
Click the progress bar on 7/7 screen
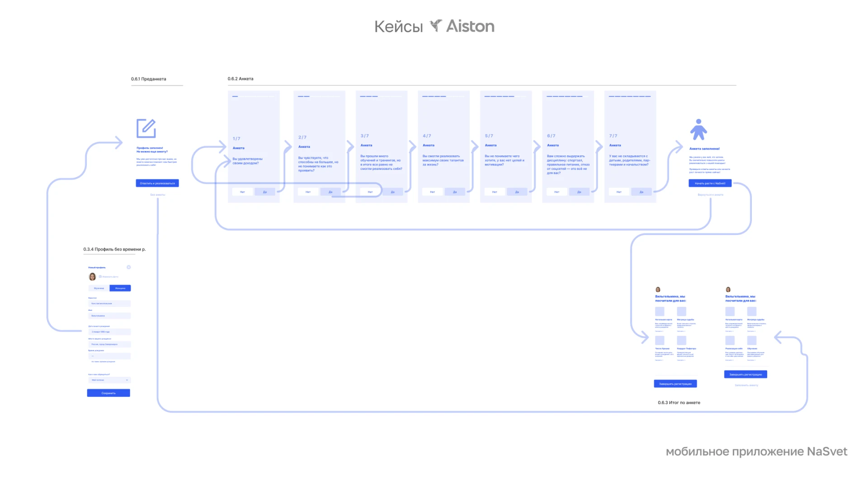click(x=630, y=96)
